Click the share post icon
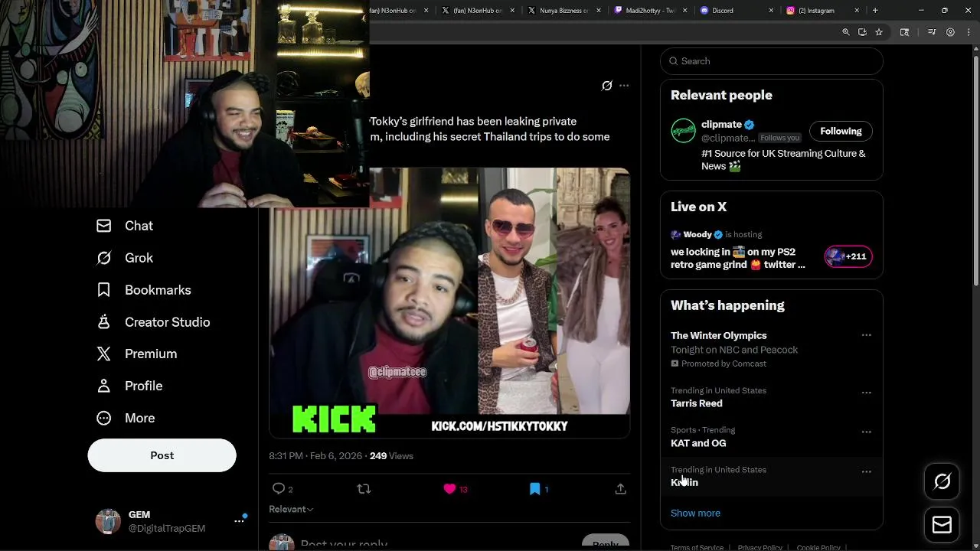The image size is (980, 551). 621,489
